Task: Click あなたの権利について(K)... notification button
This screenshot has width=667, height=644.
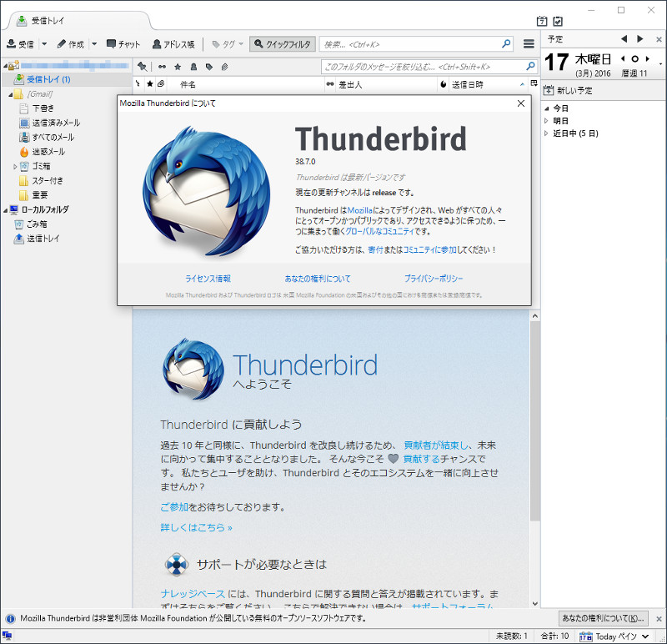Action: [603, 618]
